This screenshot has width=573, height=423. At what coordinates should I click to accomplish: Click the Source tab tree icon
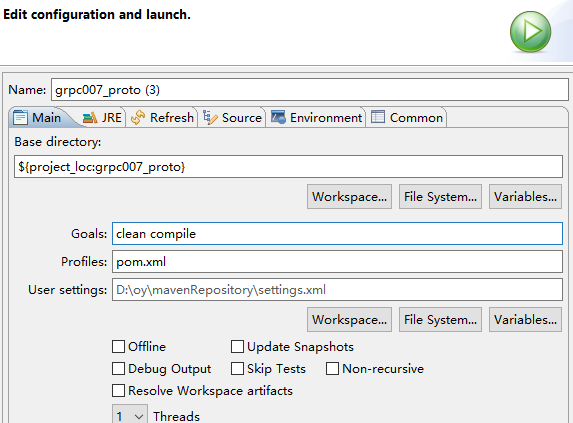210,118
